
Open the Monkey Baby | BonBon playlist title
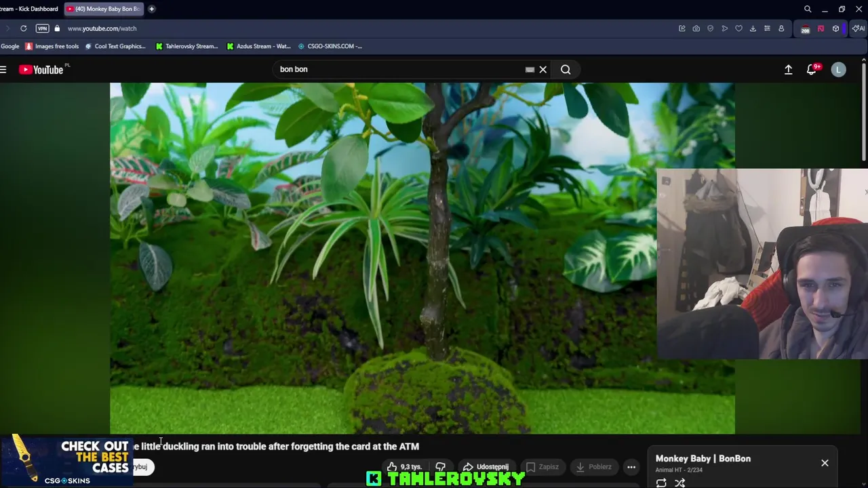click(x=703, y=459)
